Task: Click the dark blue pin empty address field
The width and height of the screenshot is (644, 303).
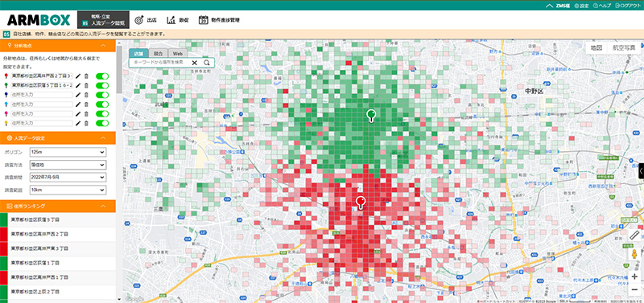Action: (42, 95)
